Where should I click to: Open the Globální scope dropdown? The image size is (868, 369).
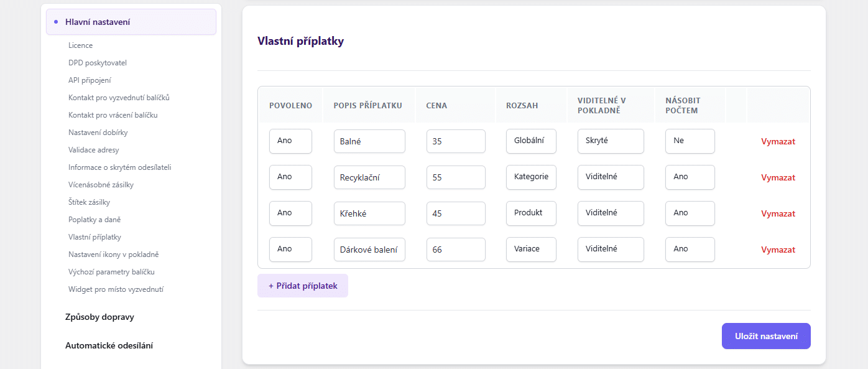coord(531,141)
